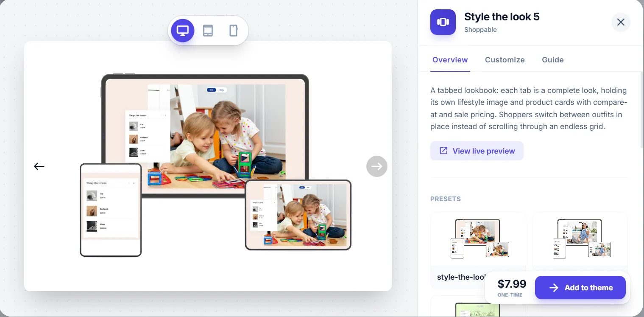The width and height of the screenshot is (644, 317).
Task: Click the $7.99 price text
Action: click(512, 284)
